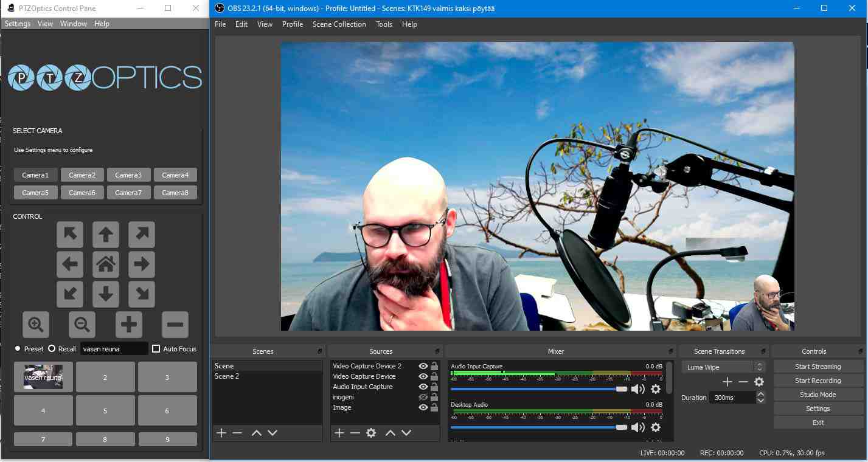868x462 pixels.
Task: Open the Luma Wipe transition dropdown
Action: point(723,367)
